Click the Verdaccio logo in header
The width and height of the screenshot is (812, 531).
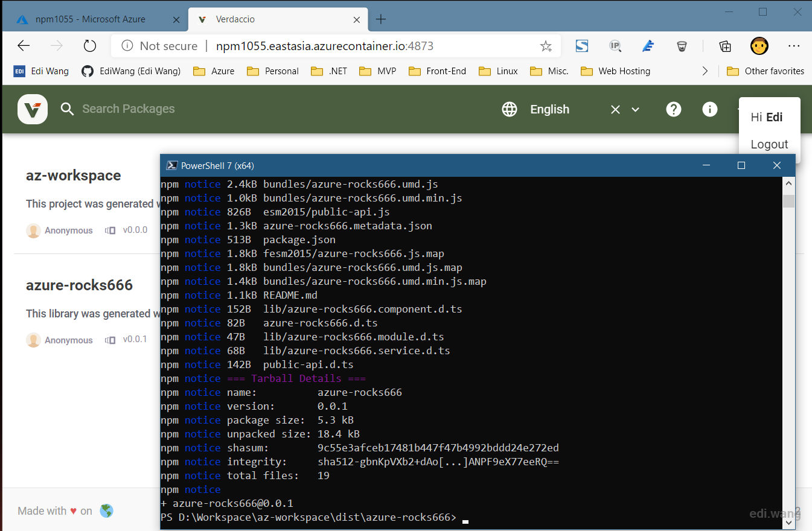pyautogui.click(x=33, y=109)
